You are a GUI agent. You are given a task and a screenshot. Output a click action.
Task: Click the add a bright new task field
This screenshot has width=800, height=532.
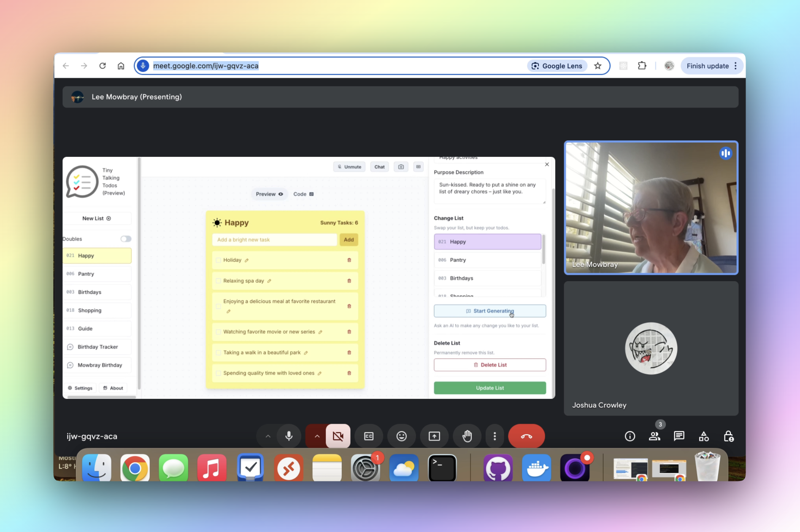pyautogui.click(x=274, y=239)
